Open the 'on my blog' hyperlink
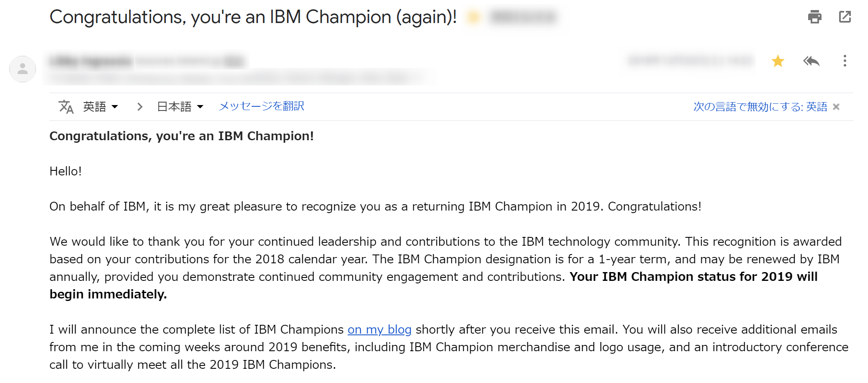This screenshot has height=383, width=868. click(379, 329)
